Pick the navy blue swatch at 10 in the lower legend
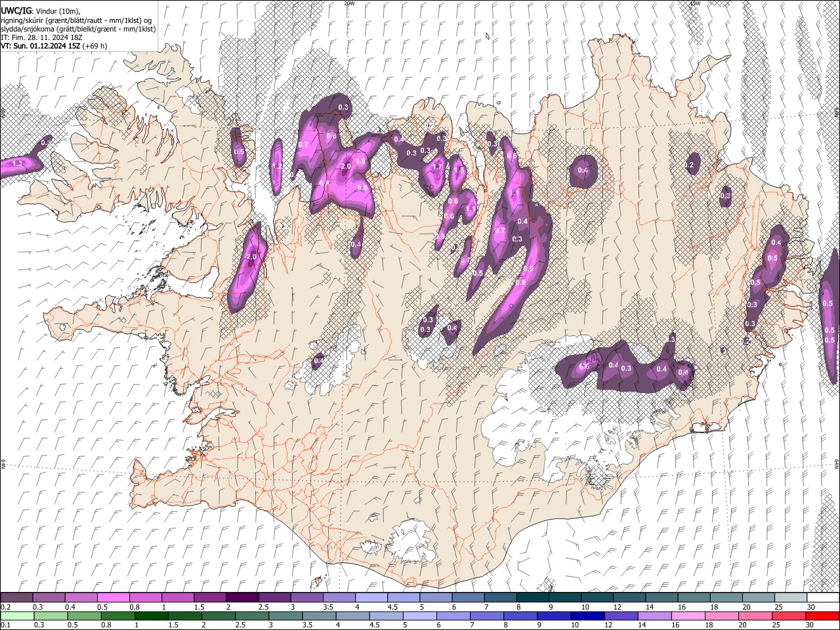840x630 pixels. coord(587,616)
